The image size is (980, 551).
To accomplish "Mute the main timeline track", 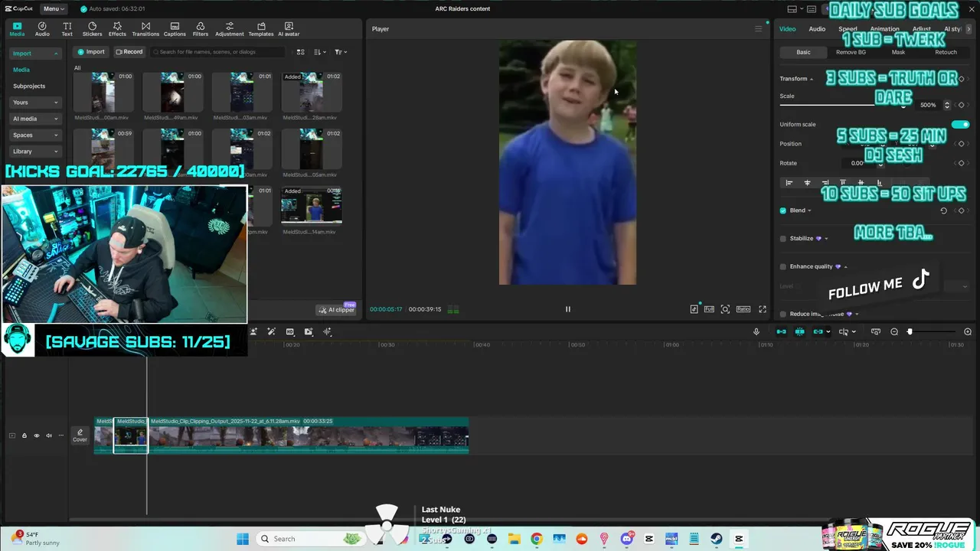I will click(x=48, y=435).
